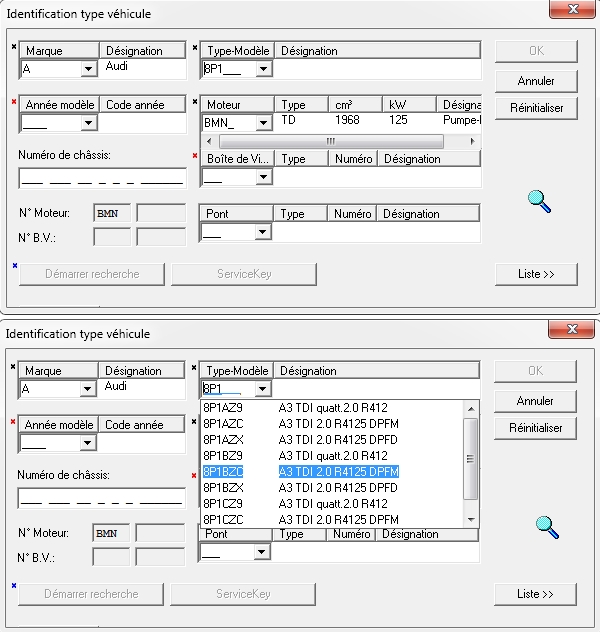This screenshot has height=632, width=600.
Task: Choose the 8P1CZ9 list entry
Action: 331,503
